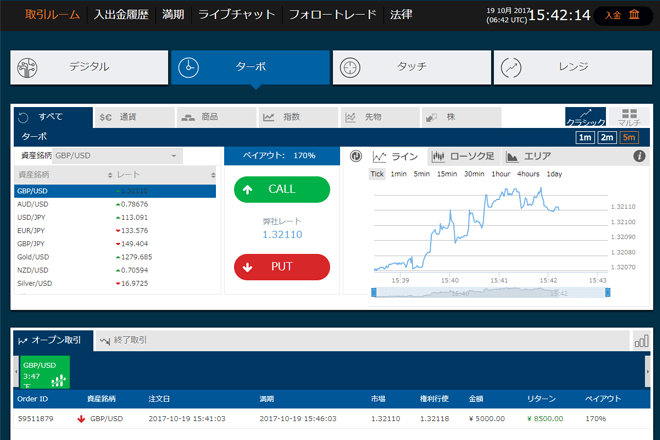Filter assets by 通貨
Viewport: 660px width, 440px height.
pos(134,117)
